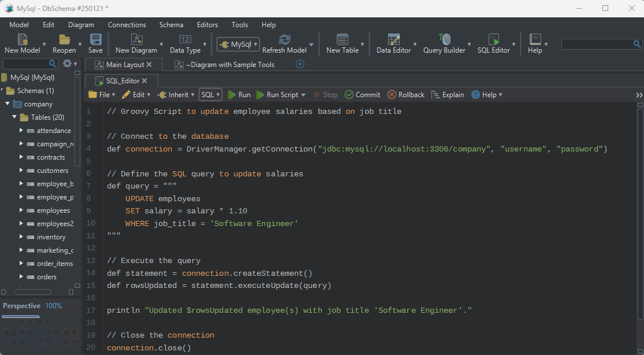This screenshot has width=644, height=355.
Task: Click the 100% perspective value
Action: 53,306
